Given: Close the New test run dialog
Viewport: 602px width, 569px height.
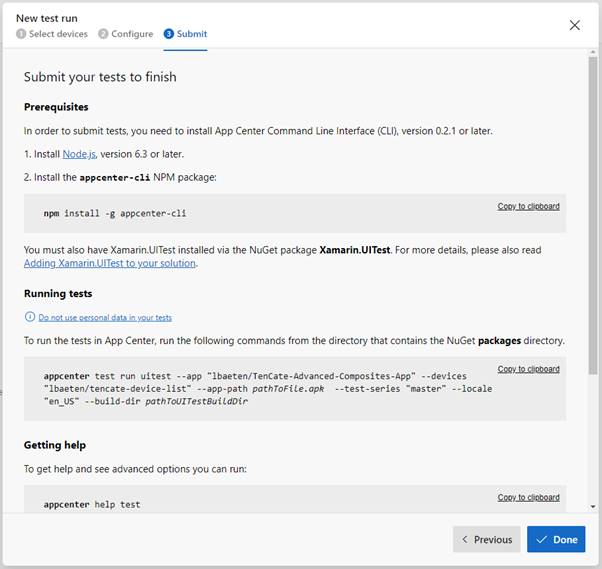Looking at the screenshot, I should tap(574, 25).
